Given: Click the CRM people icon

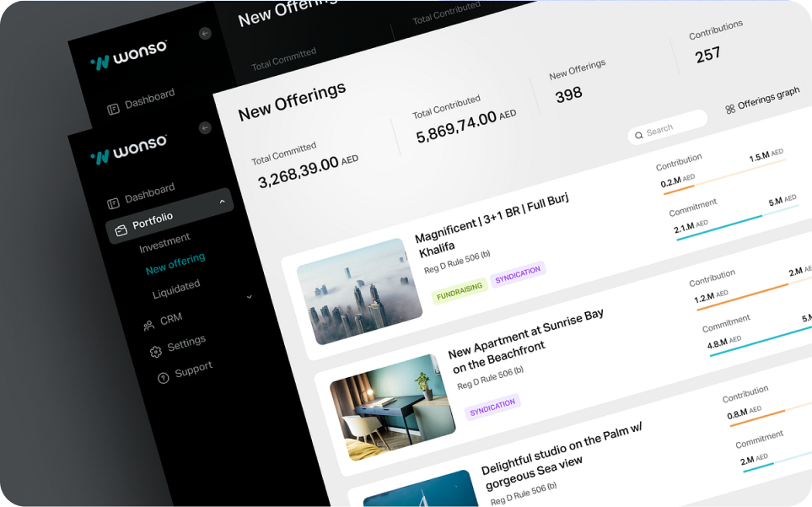Looking at the screenshot, I should pos(148,326).
